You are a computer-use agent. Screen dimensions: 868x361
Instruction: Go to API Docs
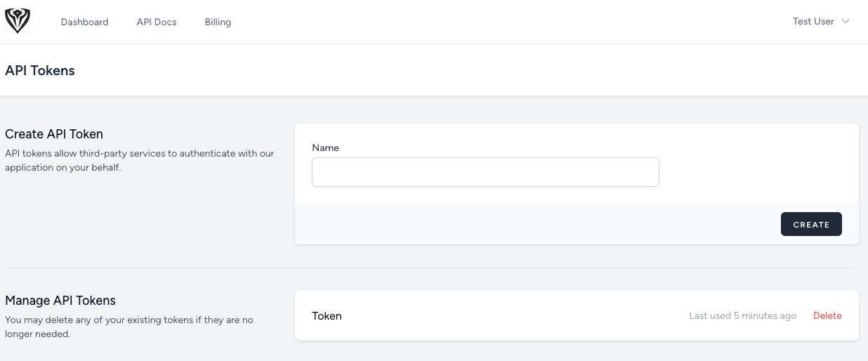[157, 22]
